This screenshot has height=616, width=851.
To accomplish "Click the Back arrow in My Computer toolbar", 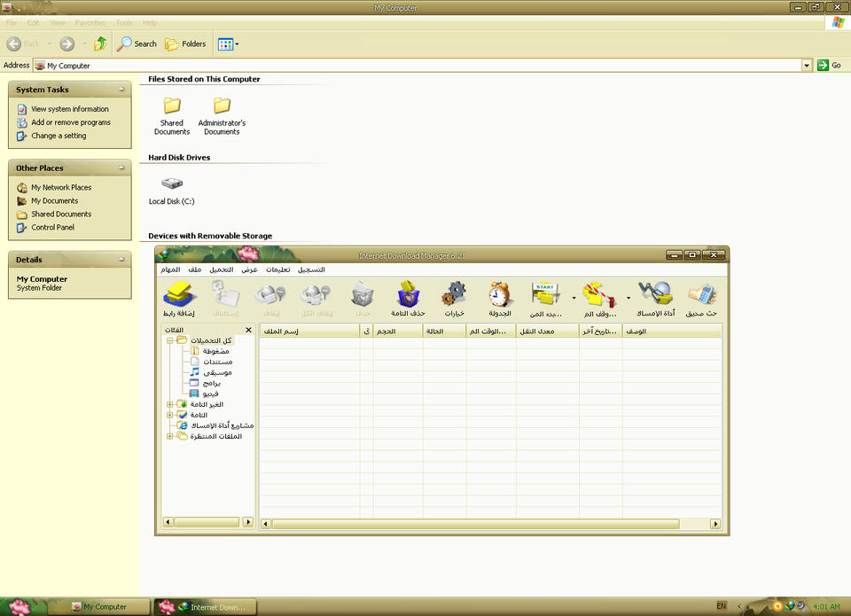I will [x=14, y=44].
